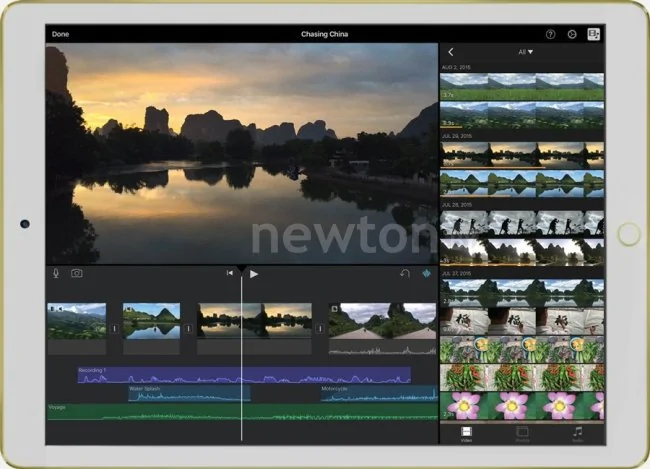Click the Chasing China project title
This screenshot has height=469, width=650.
[x=325, y=34]
